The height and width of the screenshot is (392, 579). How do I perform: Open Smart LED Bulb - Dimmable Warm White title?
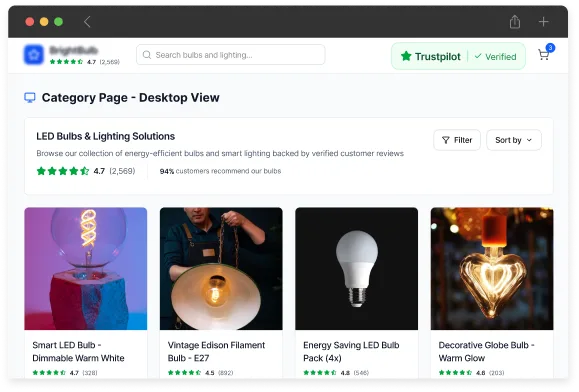coord(78,351)
